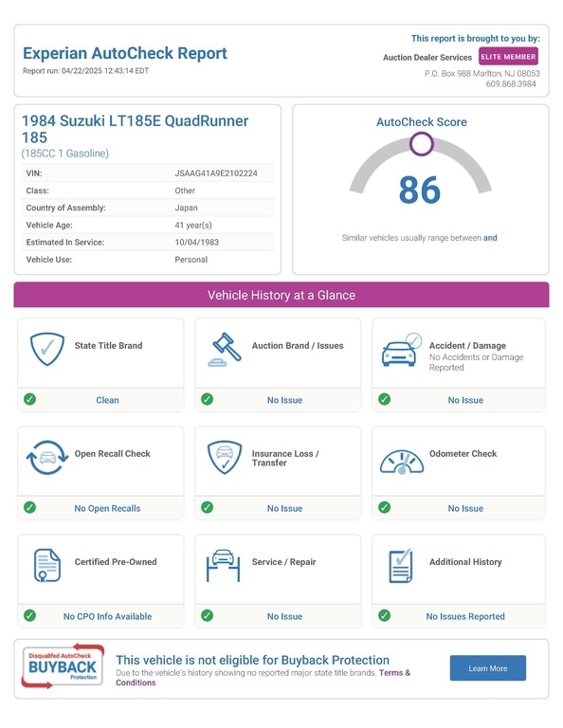Click the phone number 609.868.3984
563x728 pixels.
[511, 84]
